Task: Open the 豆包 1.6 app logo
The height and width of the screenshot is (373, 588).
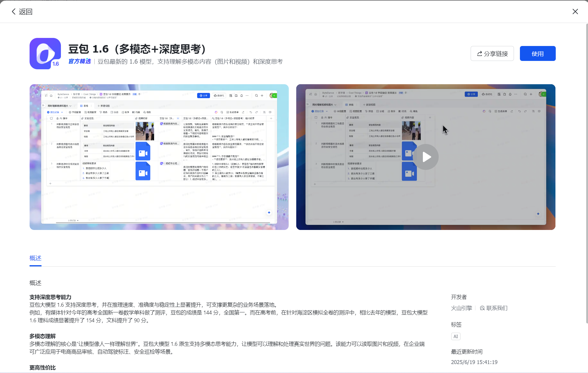Action: (45, 53)
